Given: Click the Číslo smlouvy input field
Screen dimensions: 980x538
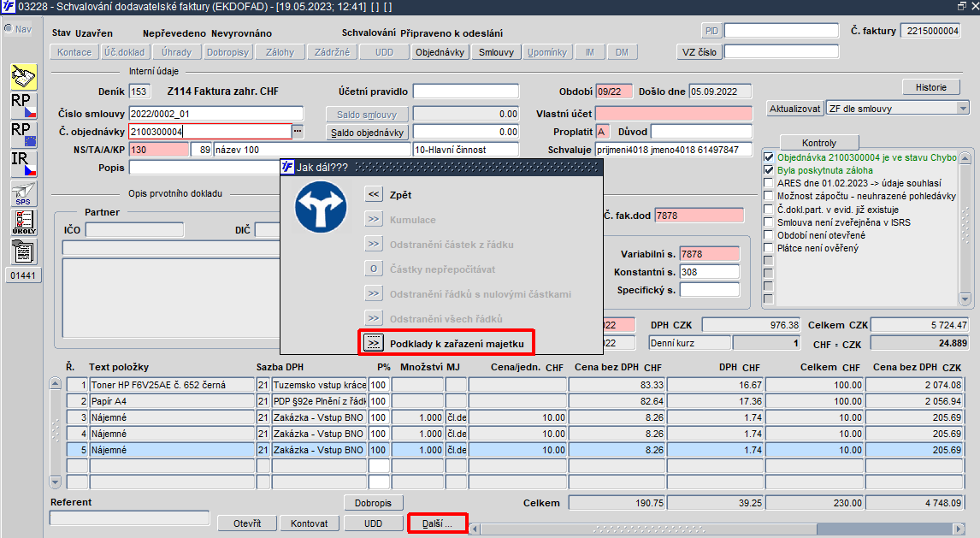Looking at the screenshot, I should [x=216, y=114].
